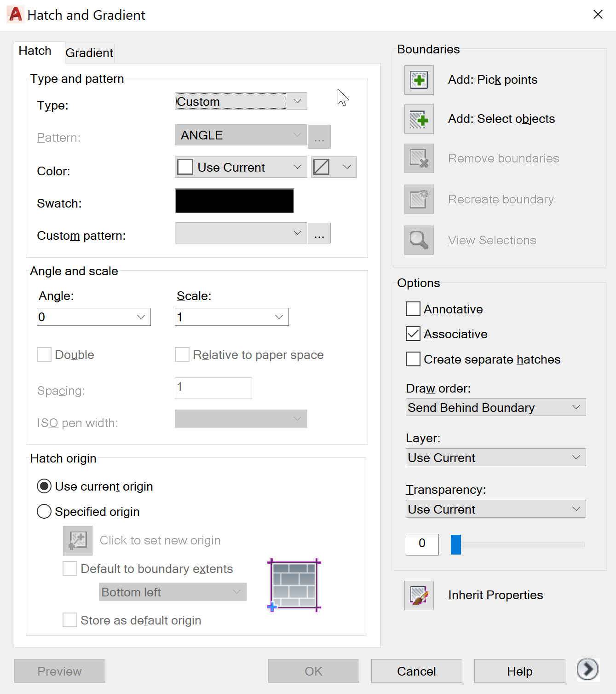Click the Add: Pick points icon
Screen dimensions: 616x694
419,80
